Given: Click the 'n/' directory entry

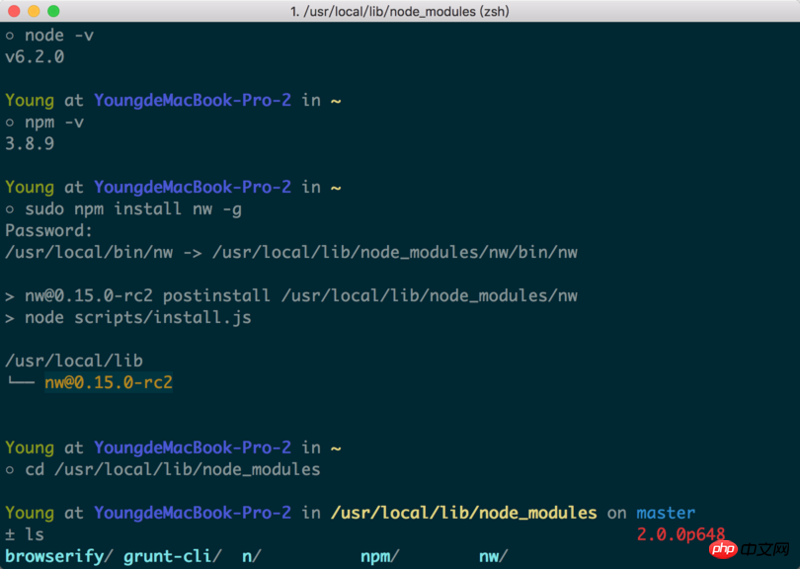Looking at the screenshot, I should [x=252, y=556].
